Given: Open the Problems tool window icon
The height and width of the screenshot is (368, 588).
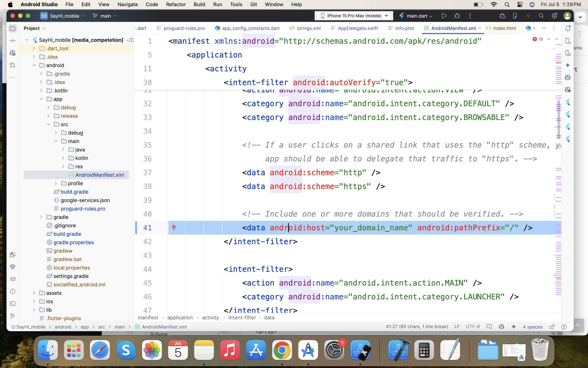Looking at the screenshot, I should [13, 291].
